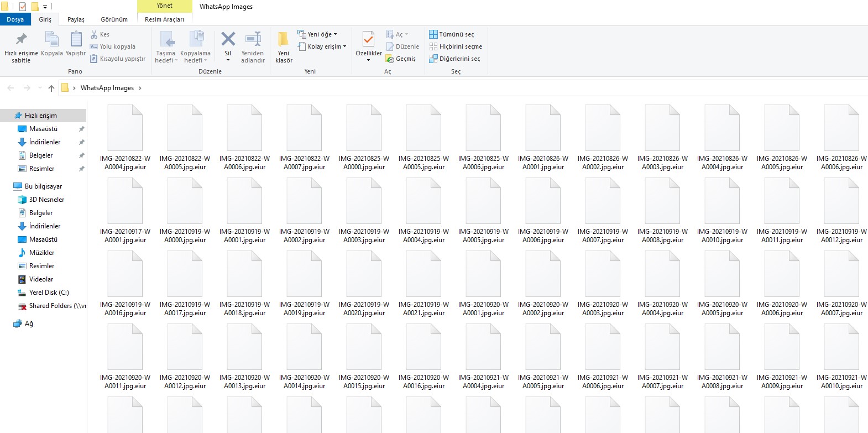Image resolution: width=868 pixels, height=433 pixels.
Task: Click the Düzenle command in Aç group
Action: [402, 46]
